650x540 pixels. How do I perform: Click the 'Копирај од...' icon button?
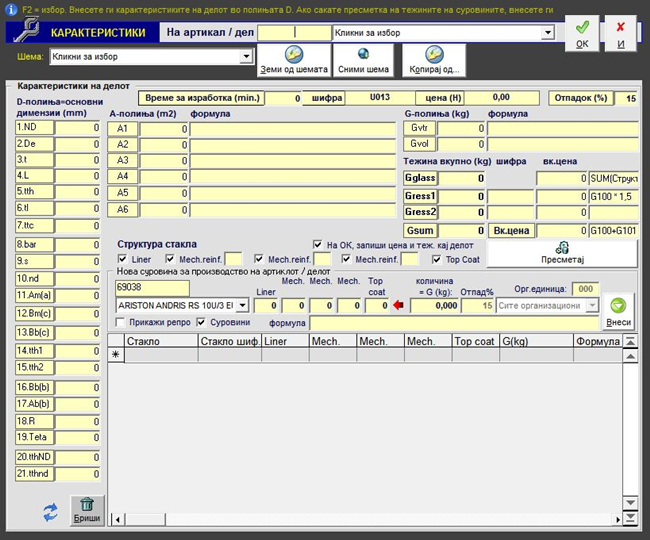432,60
